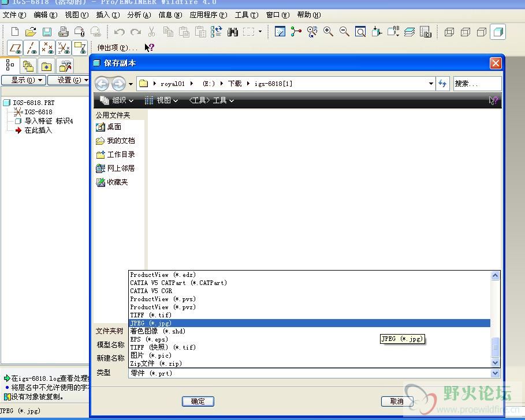Expand the 显示 dropdown in model tree

[x=24, y=80]
